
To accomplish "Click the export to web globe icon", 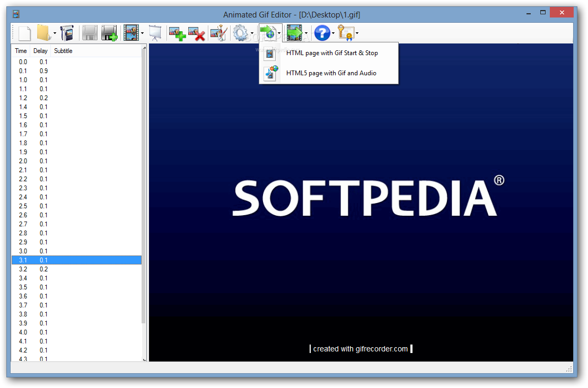I will pos(268,33).
